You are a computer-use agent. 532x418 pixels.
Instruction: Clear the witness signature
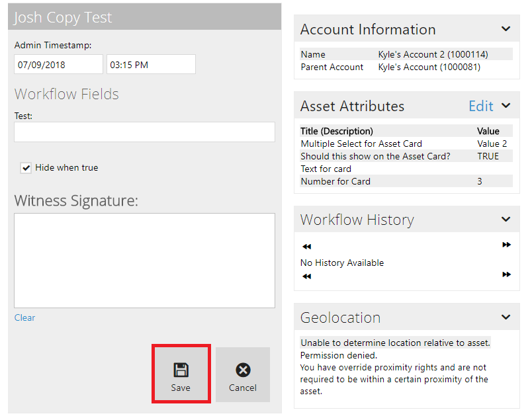(x=25, y=318)
